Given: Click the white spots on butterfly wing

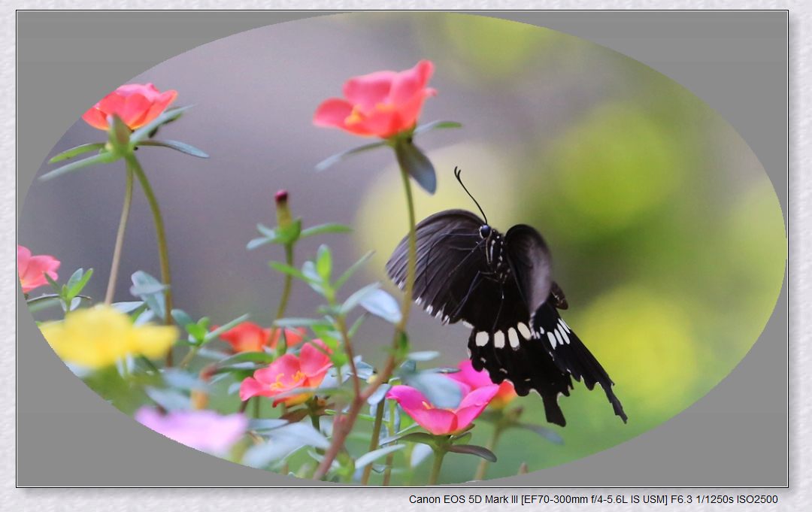Looking at the screenshot, I should click(x=502, y=338).
